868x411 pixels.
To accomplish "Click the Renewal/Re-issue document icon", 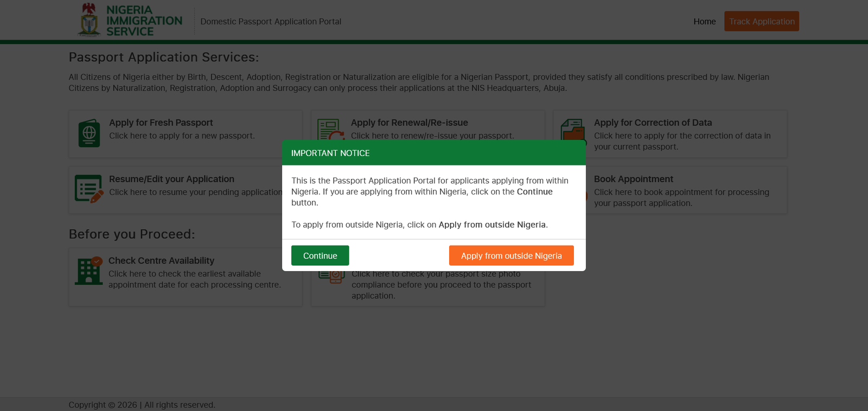I will tap(331, 130).
